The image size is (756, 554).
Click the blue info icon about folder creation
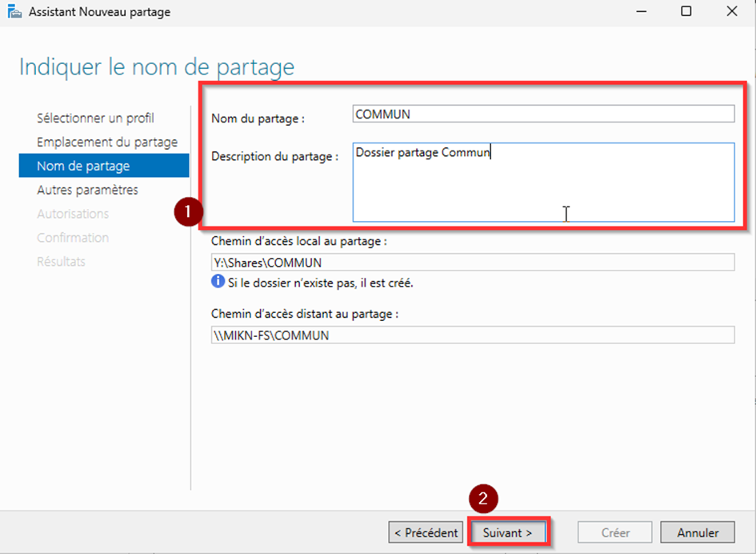[218, 282]
